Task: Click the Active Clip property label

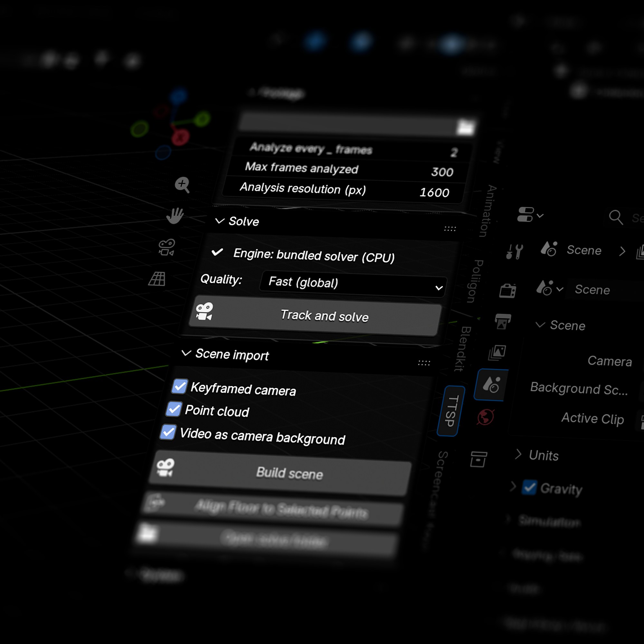Action: 592,418
